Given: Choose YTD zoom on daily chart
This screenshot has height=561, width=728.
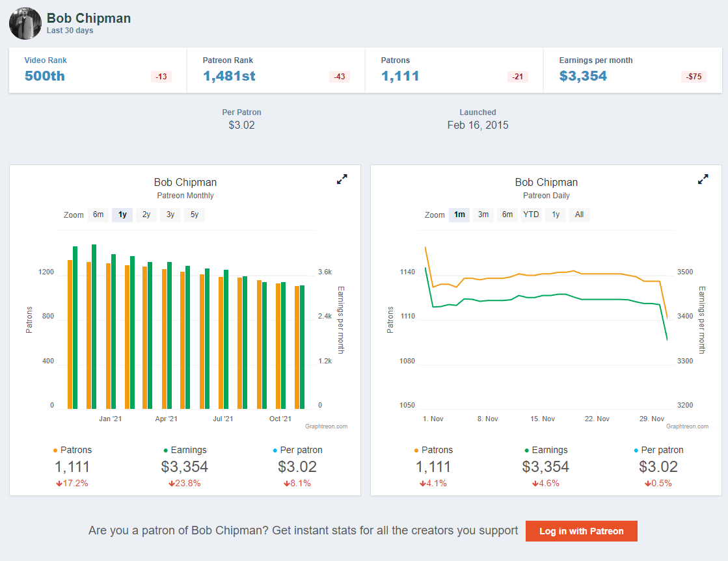Looking at the screenshot, I should click(531, 215).
